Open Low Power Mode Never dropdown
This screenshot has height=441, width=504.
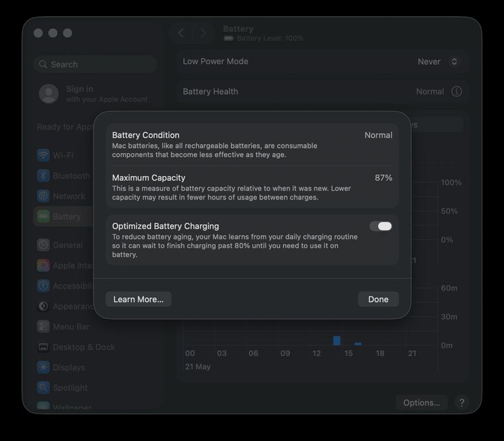(x=438, y=62)
